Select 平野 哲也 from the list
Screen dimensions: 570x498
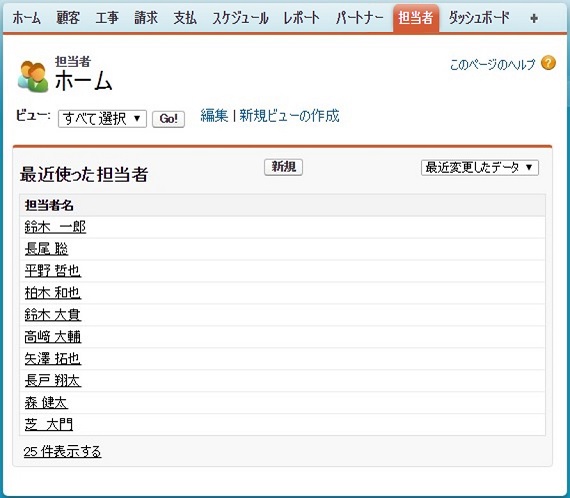pos(53,271)
